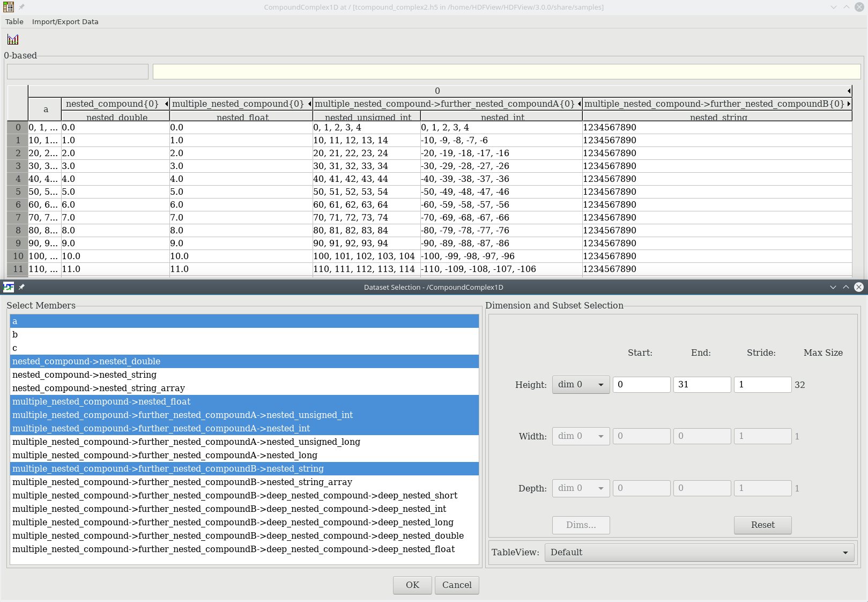Screen dimensions: 868x602
Task: Select further_nested_compoundA->nested_long member
Action: [x=244, y=456]
